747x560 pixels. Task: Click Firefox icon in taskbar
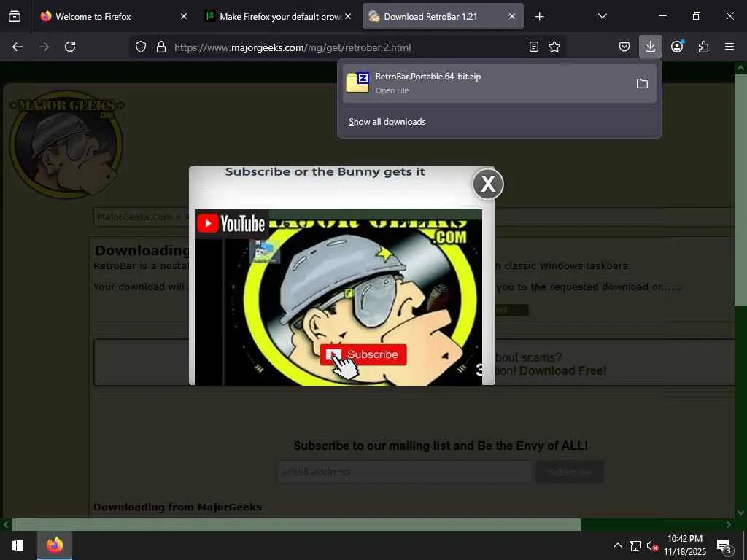[55, 545]
